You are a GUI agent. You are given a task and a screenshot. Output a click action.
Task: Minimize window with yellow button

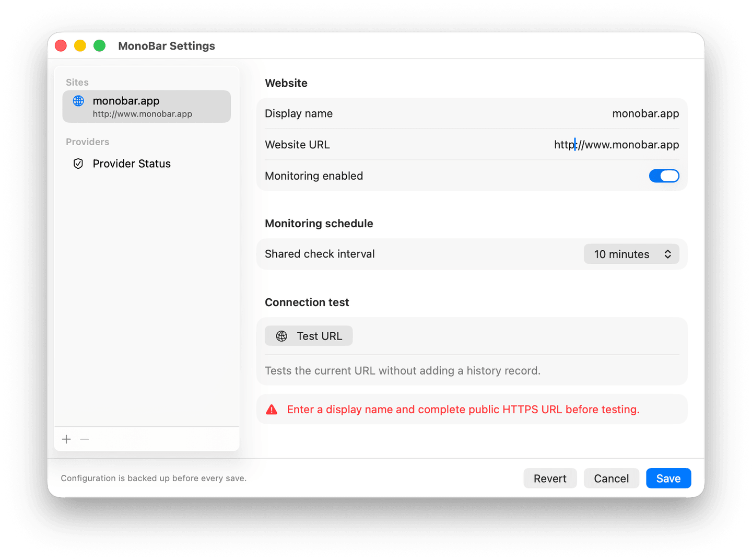pyautogui.click(x=80, y=45)
